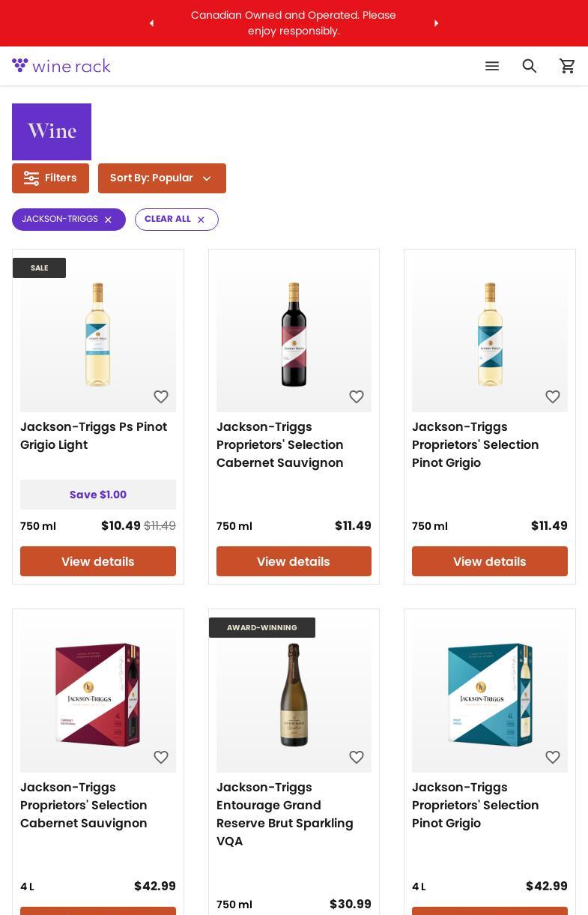
Task: Favorite the 750 ml Pinot Grigio heart
Action: coord(553,396)
